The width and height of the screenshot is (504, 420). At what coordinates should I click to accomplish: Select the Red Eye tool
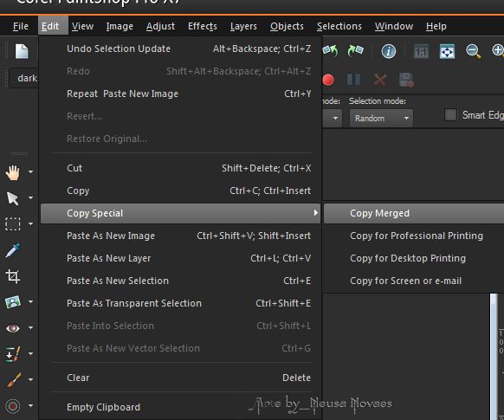tap(12, 328)
